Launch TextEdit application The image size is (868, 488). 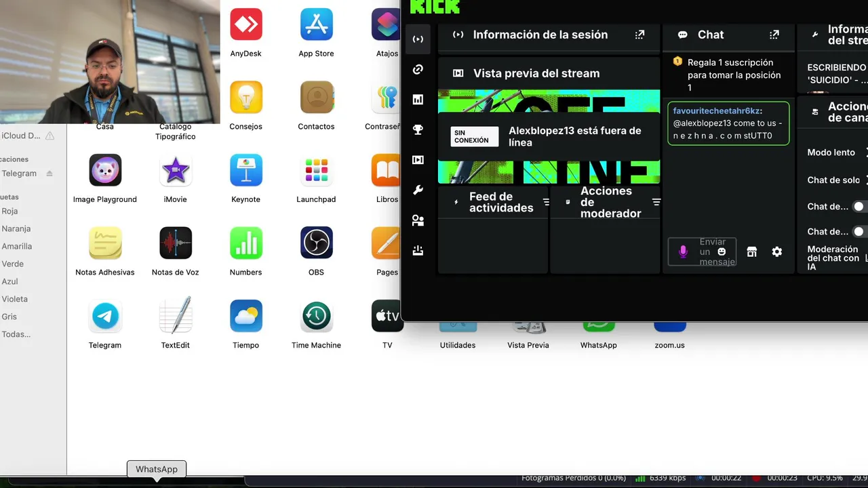[176, 316]
